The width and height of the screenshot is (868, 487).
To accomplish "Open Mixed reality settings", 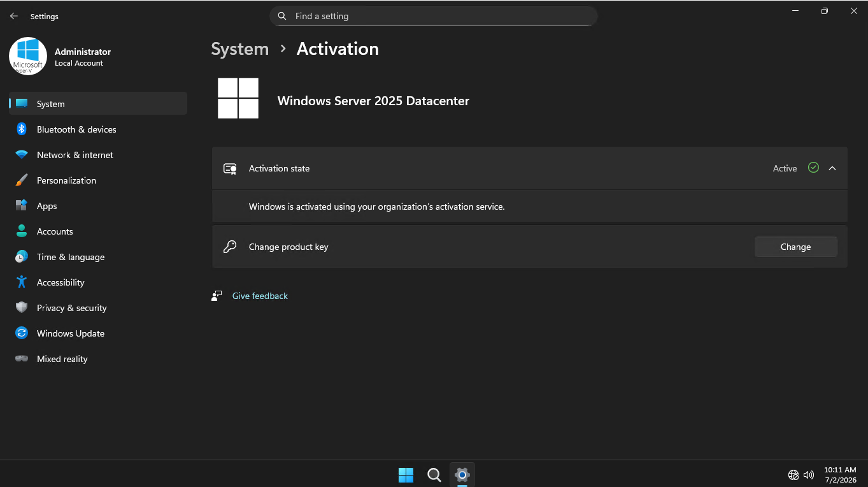I will (98, 358).
